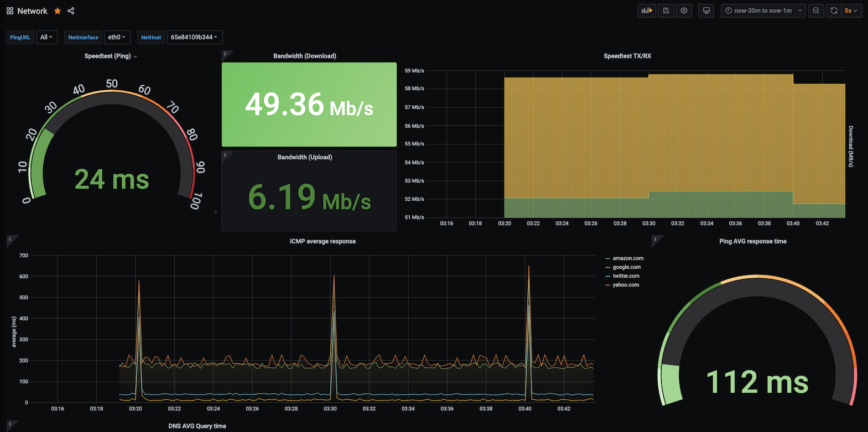Image resolution: width=868 pixels, height=432 pixels.
Task: Open the PingURL All dropdown
Action: [x=46, y=37]
